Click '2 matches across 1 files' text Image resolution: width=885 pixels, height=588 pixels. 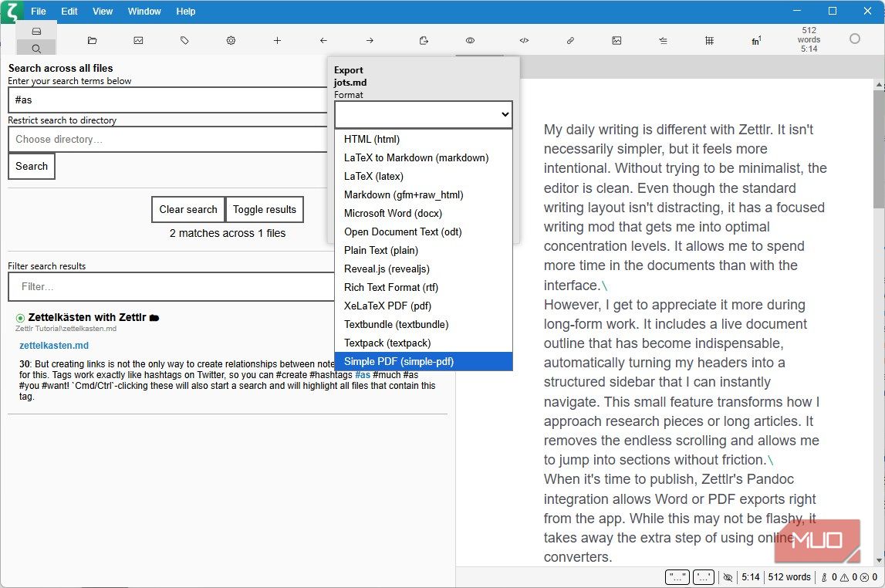pos(228,233)
